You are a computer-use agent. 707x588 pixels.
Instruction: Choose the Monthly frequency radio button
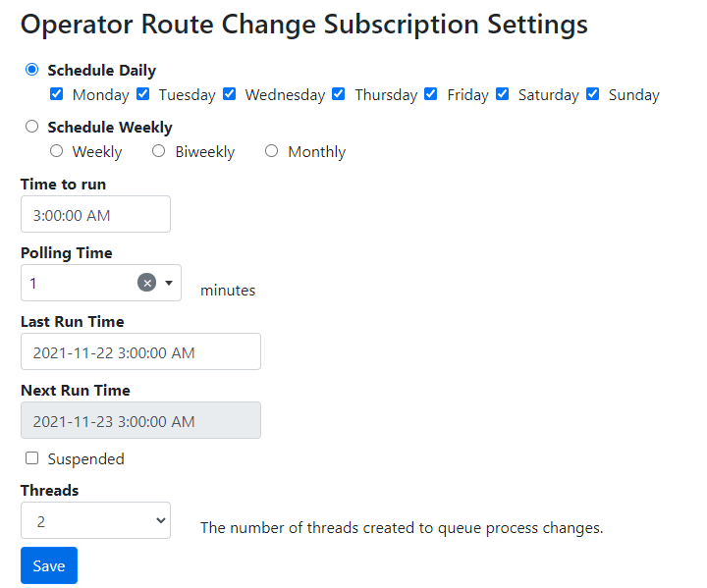(272, 151)
